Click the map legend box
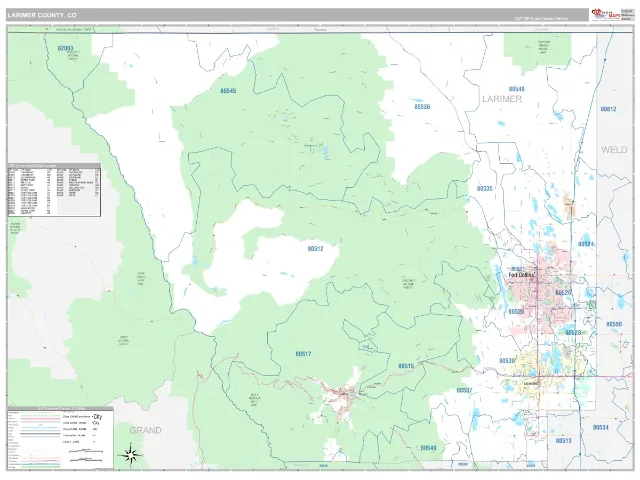640x480 pixels. click(x=60, y=438)
